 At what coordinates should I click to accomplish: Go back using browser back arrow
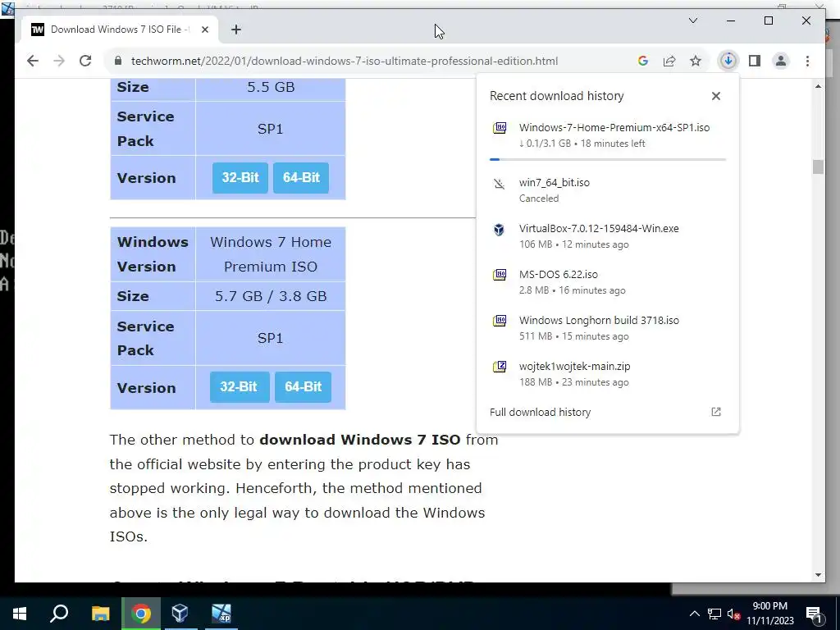click(33, 61)
